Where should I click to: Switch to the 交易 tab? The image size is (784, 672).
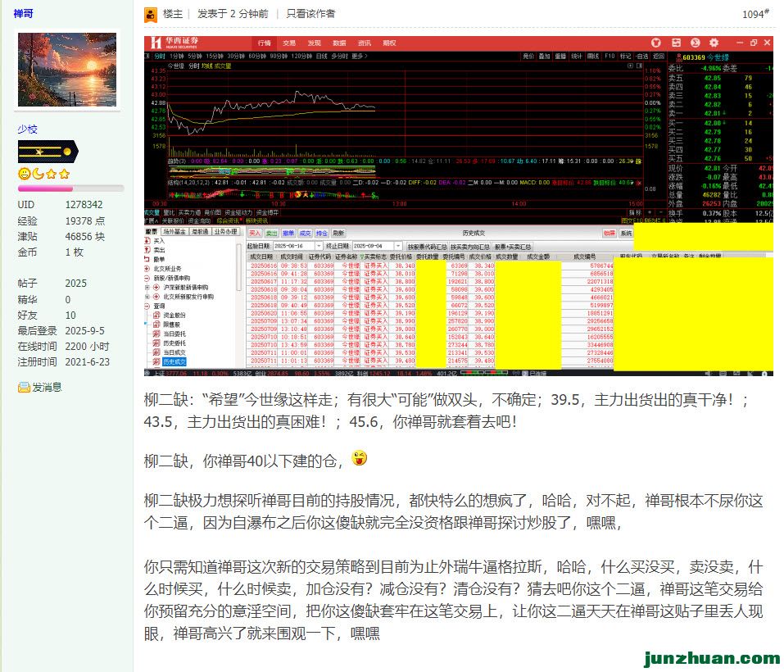[289, 42]
